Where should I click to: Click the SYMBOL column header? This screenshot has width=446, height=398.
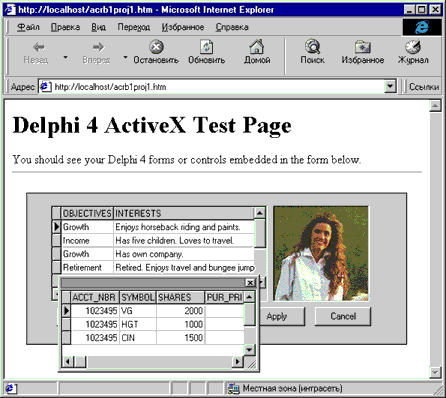(138, 297)
